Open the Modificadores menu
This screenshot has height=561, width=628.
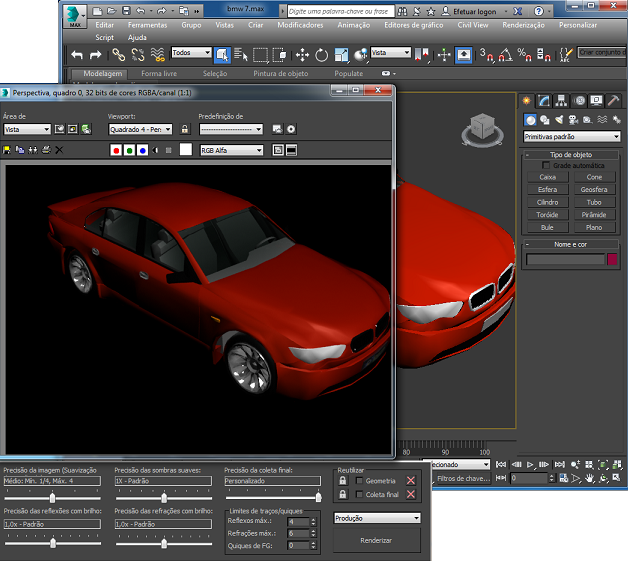click(300, 24)
